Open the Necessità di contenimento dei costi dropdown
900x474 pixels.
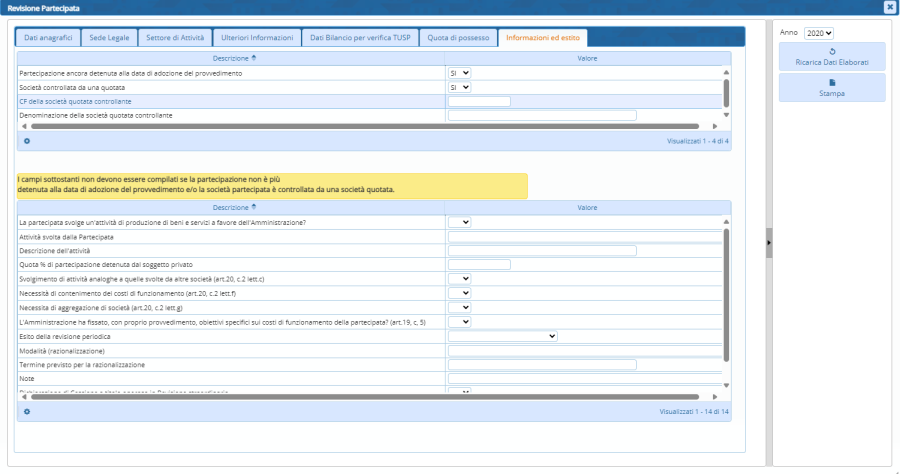tap(460, 293)
